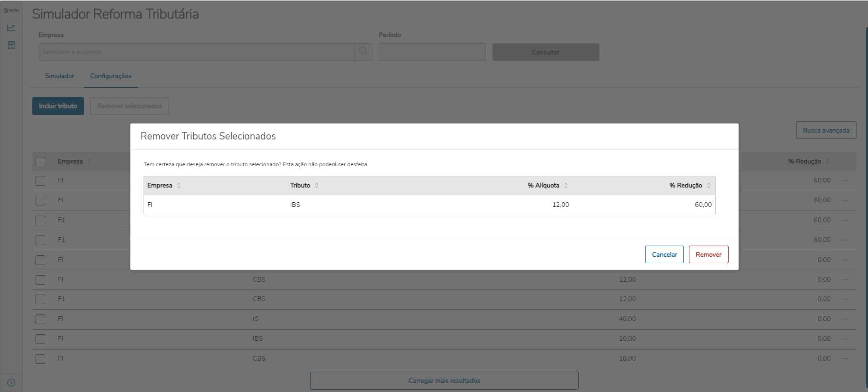This screenshot has width=868, height=392.
Task: Open the calculator icon in sidebar
Action: click(x=11, y=45)
